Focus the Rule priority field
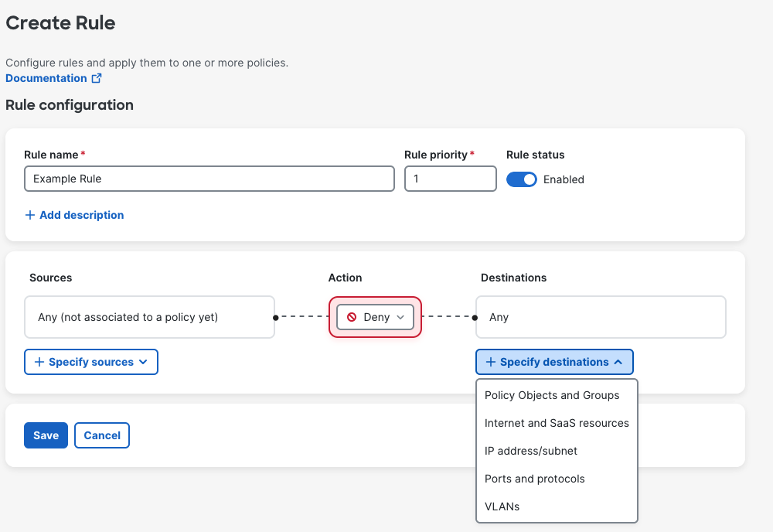This screenshot has width=773, height=532. [x=450, y=179]
